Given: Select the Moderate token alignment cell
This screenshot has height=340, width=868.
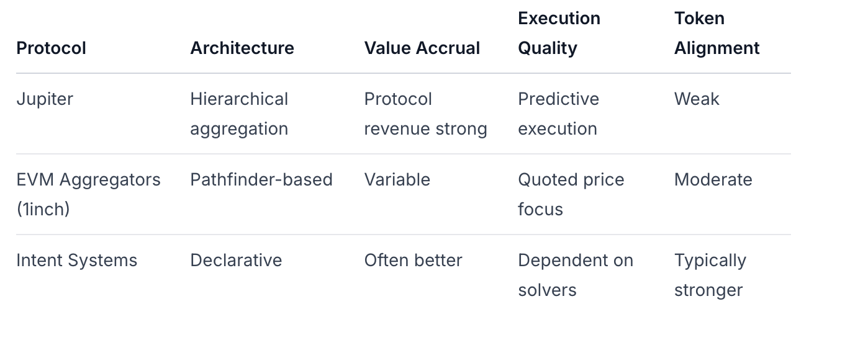Looking at the screenshot, I should (x=713, y=179).
